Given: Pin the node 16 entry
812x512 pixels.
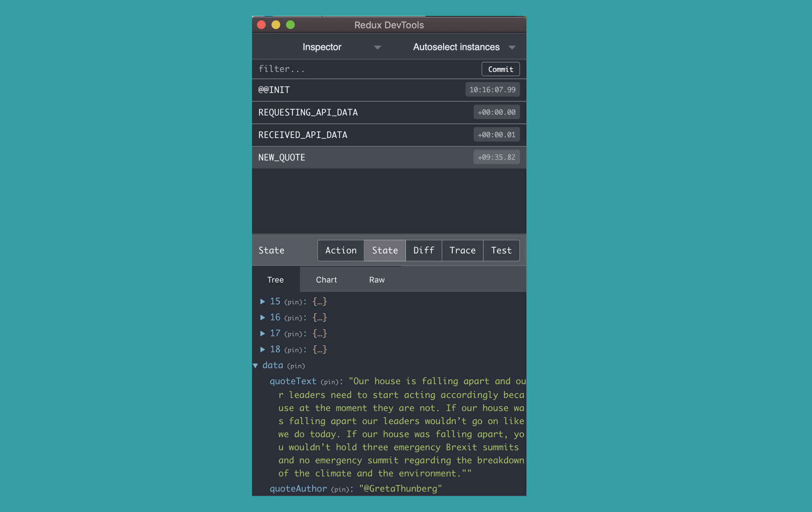Looking at the screenshot, I should [293, 318].
